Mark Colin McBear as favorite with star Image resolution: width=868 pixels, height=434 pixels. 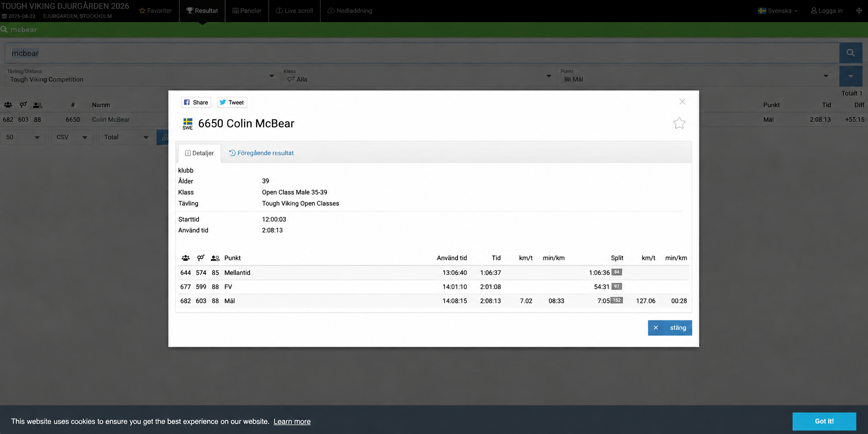point(679,123)
